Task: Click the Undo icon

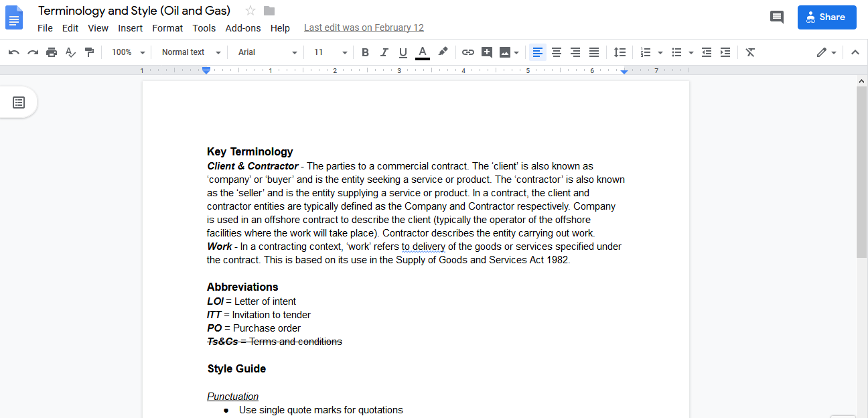Action: pos(14,52)
